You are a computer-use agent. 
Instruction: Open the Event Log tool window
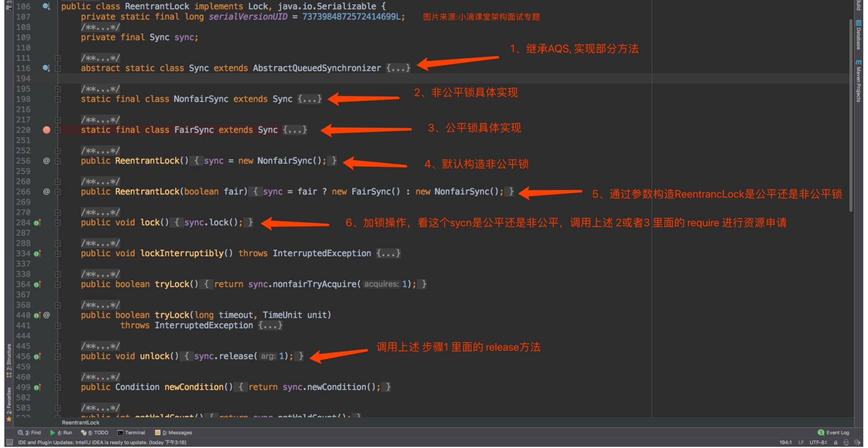click(833, 432)
